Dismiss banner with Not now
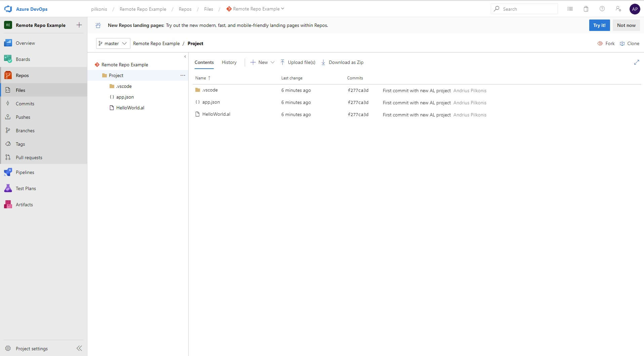Screen dimensions: 644x356 626,25
